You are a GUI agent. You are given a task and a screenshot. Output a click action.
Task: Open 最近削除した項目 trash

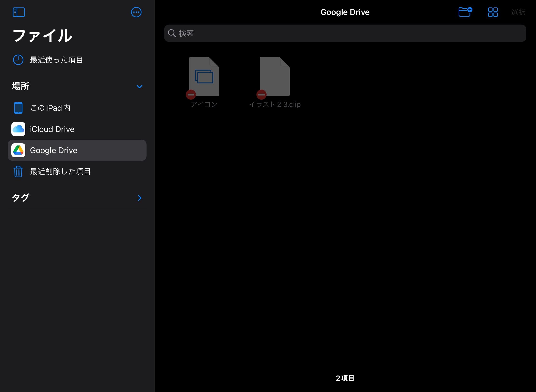(x=60, y=171)
